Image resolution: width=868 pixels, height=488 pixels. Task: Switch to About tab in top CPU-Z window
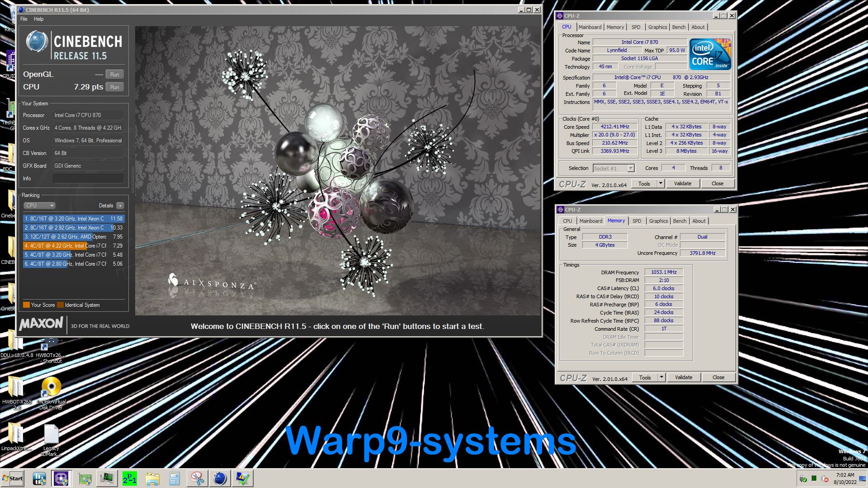coord(698,27)
